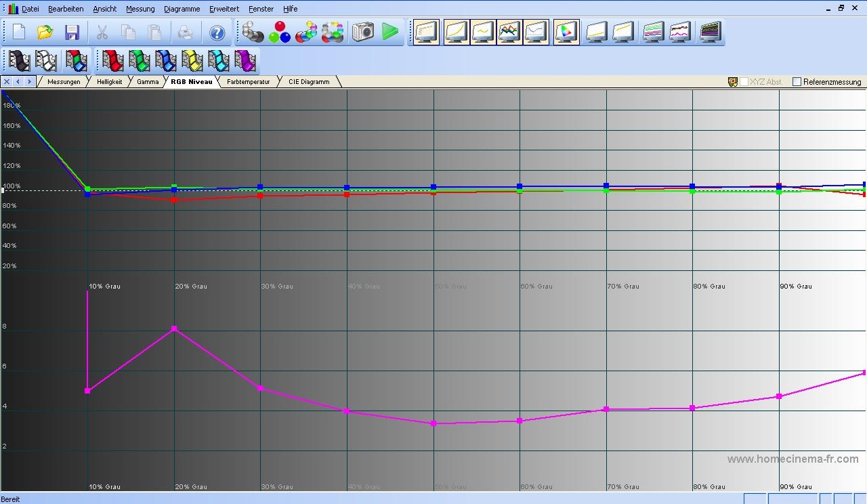Click the first unpressed monitor with yellow line
The width and height of the screenshot is (867, 504).
597,32
